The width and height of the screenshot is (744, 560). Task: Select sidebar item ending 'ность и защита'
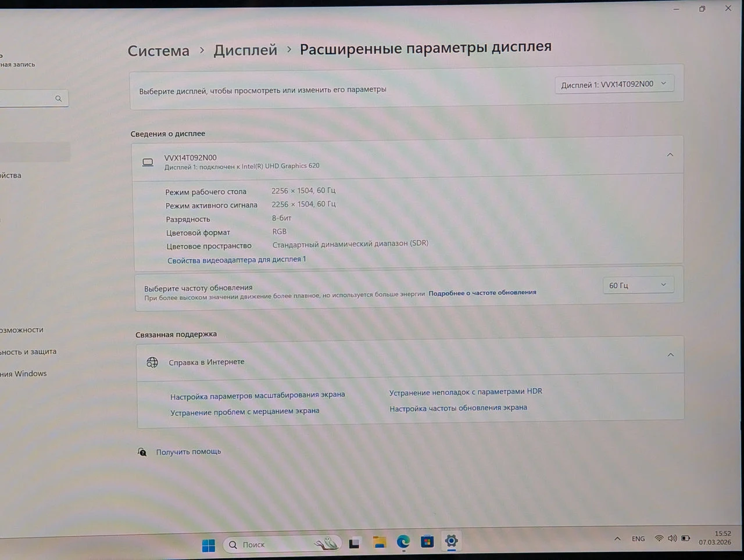click(x=28, y=351)
